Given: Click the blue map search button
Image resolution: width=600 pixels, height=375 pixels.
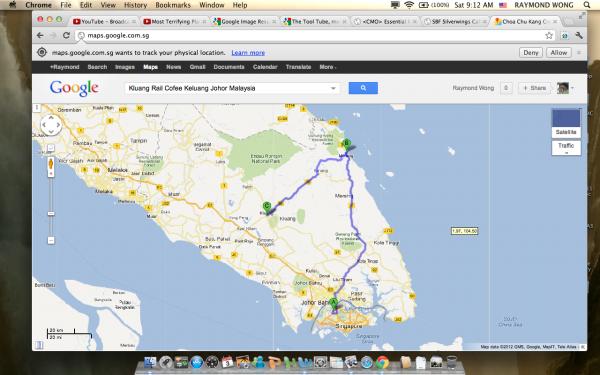Looking at the screenshot, I should pos(363,88).
